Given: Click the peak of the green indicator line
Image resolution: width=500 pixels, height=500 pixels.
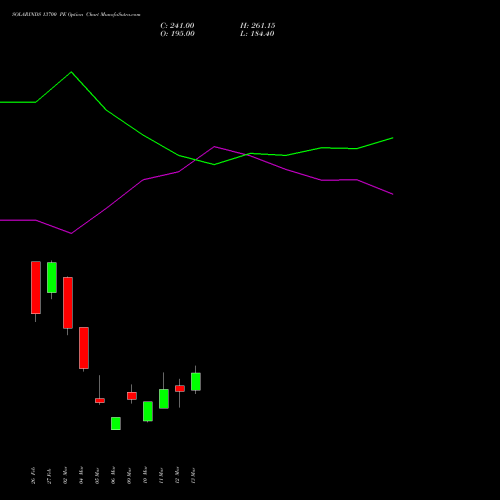Looking at the screenshot, I should tap(71, 72).
